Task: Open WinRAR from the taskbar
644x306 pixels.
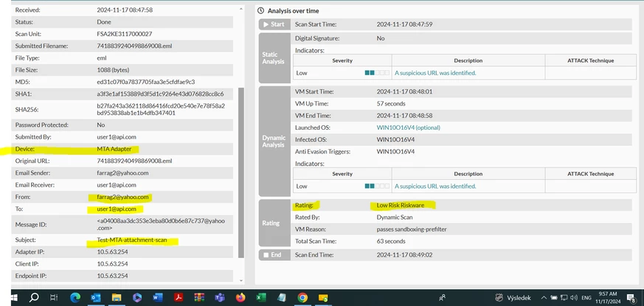Action: click(x=199, y=298)
